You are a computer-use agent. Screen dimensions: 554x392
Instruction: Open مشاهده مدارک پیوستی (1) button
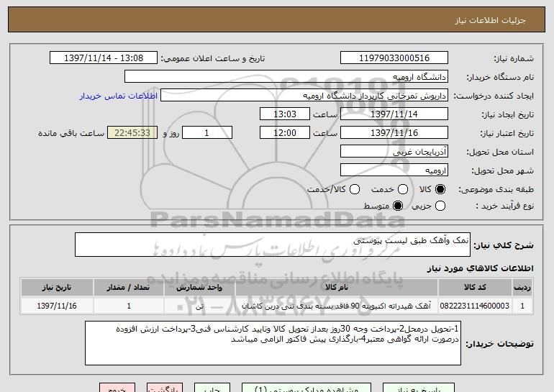tap(306, 388)
